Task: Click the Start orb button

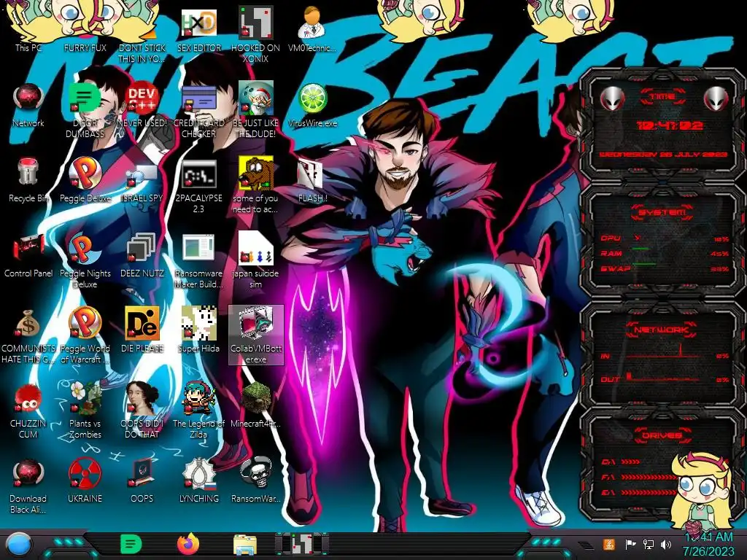Action: click(x=18, y=544)
